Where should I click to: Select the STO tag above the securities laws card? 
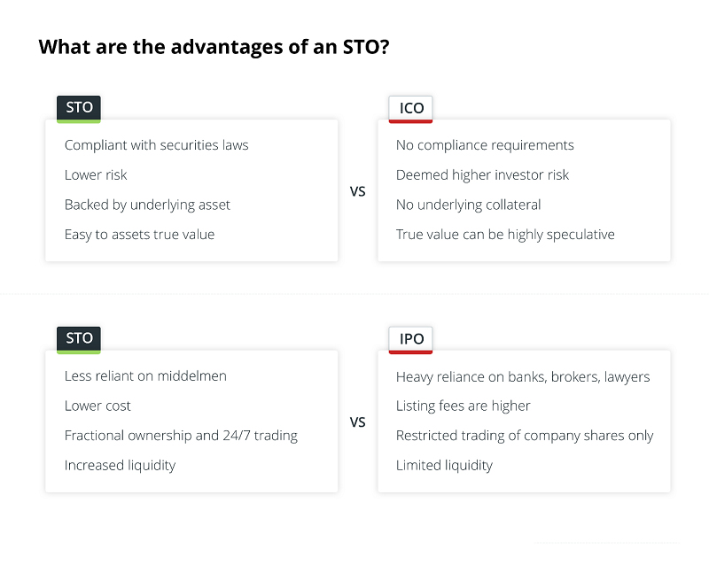click(79, 108)
